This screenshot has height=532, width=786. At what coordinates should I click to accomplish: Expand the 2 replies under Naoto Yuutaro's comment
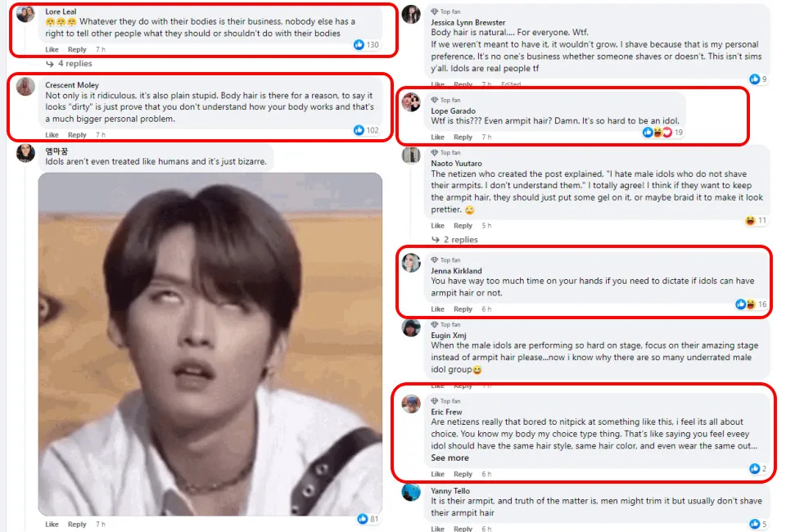pyautogui.click(x=455, y=240)
